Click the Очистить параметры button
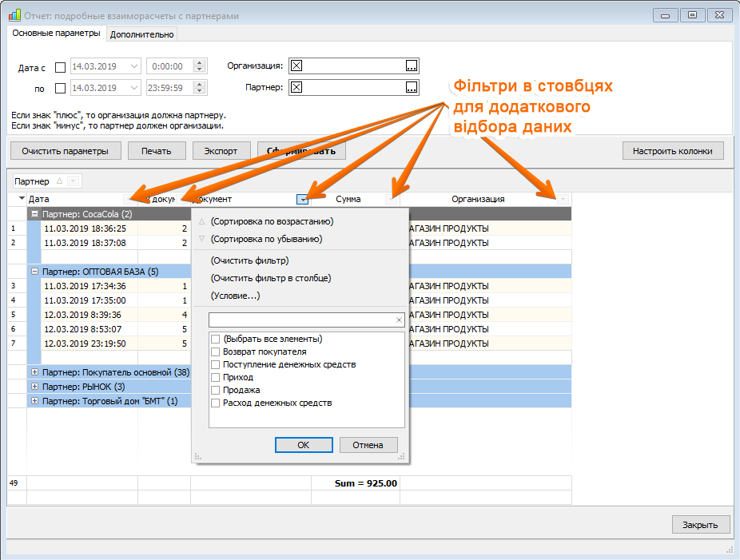The height and width of the screenshot is (560, 740). pyautogui.click(x=65, y=151)
